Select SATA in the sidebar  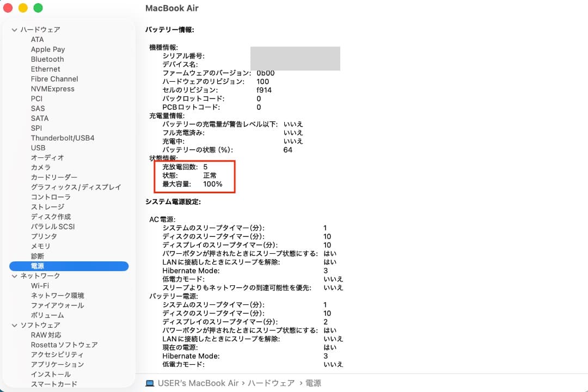[x=39, y=118]
